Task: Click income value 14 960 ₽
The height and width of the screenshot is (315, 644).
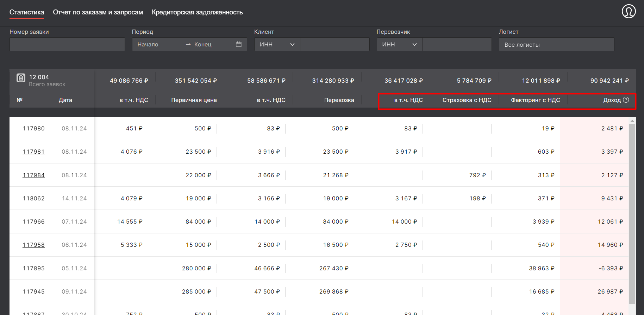Action: pyautogui.click(x=610, y=245)
